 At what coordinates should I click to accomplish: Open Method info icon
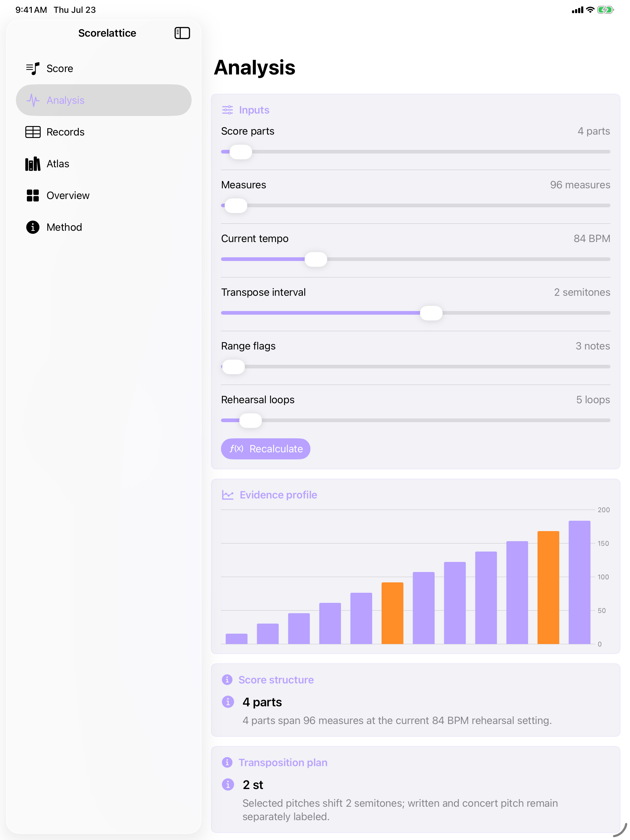click(33, 227)
